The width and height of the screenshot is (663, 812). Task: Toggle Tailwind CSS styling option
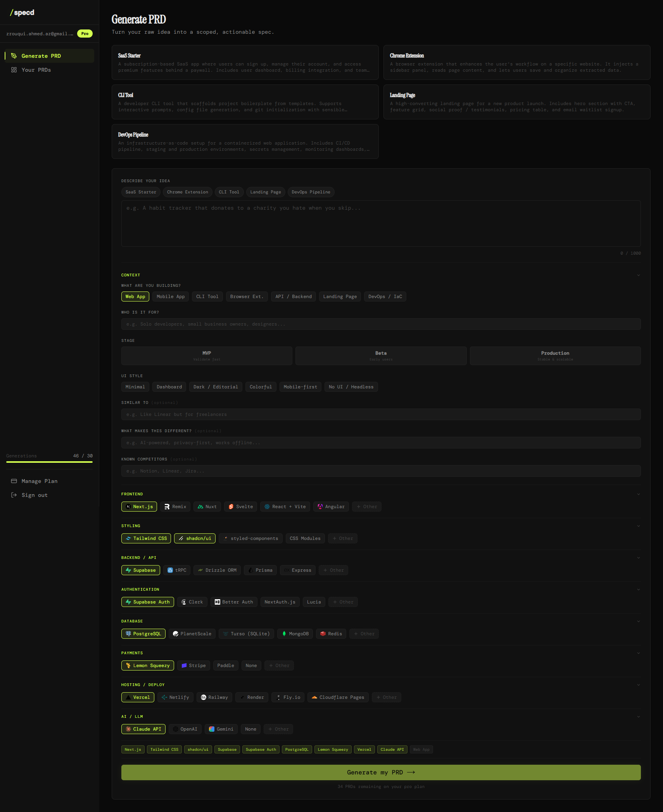[x=146, y=538]
